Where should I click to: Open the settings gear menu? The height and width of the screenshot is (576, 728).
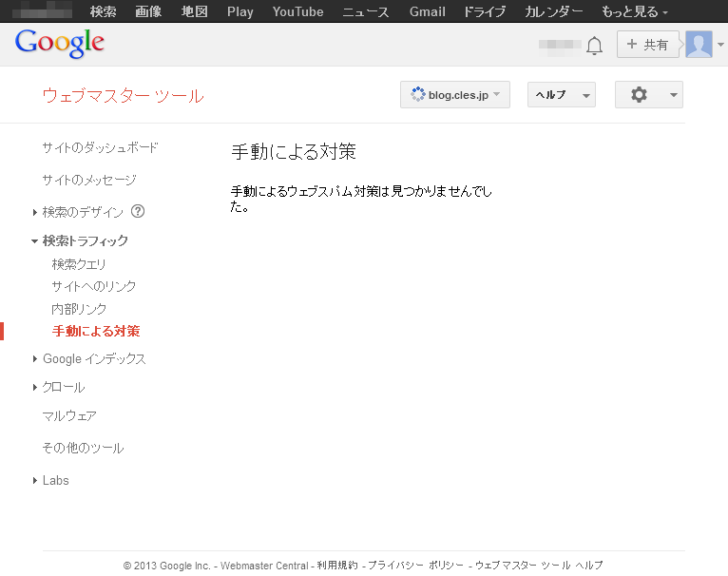(648, 95)
